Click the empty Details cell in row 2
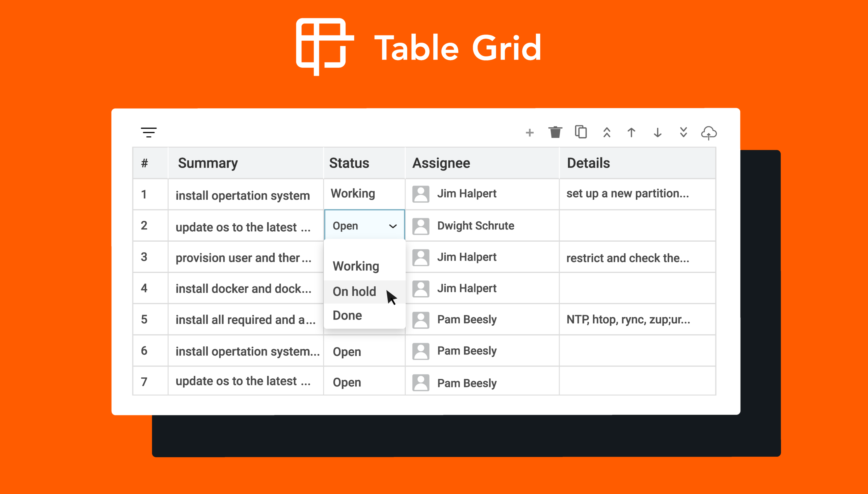 point(637,226)
